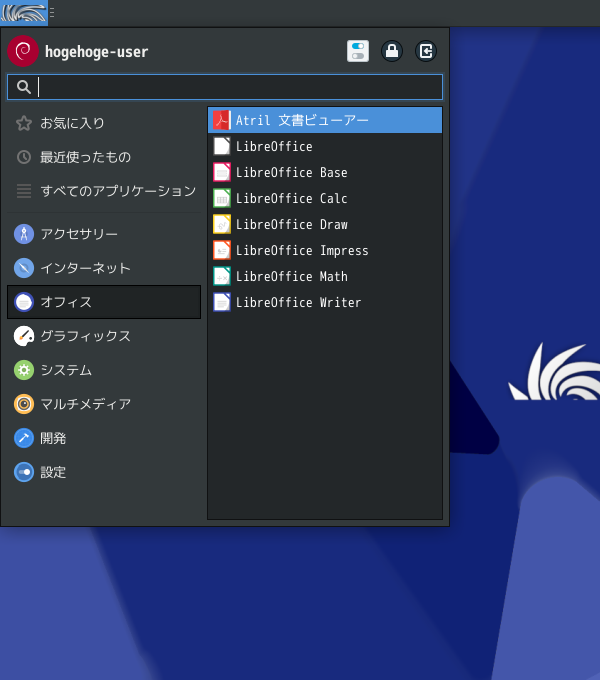
Task: Open the 設定 settings category
Action: pos(104,472)
